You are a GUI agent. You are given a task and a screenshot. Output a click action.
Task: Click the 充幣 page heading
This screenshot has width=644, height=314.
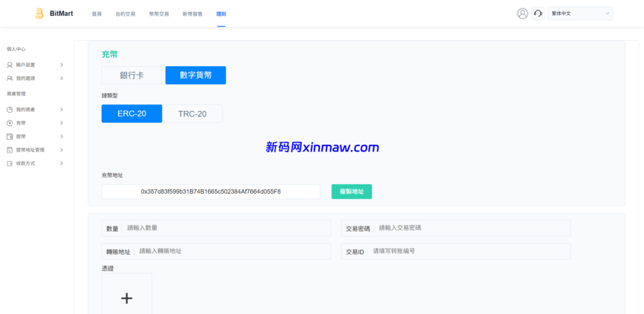pos(110,54)
